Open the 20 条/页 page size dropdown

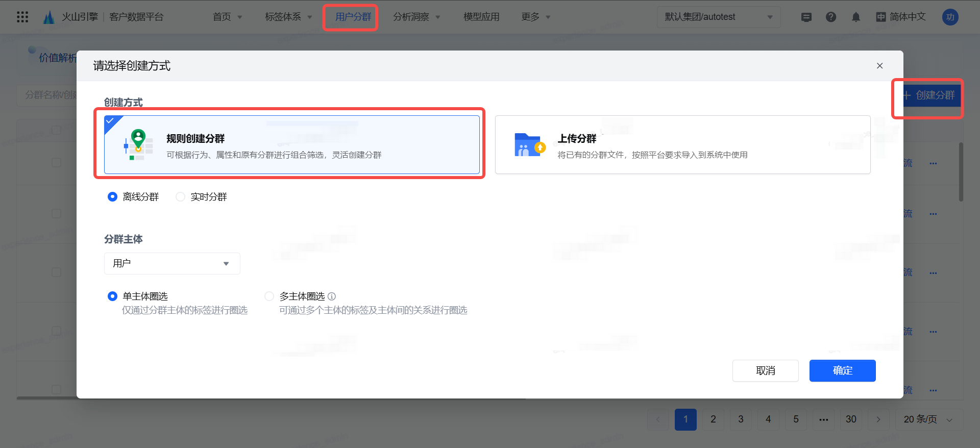coord(929,419)
